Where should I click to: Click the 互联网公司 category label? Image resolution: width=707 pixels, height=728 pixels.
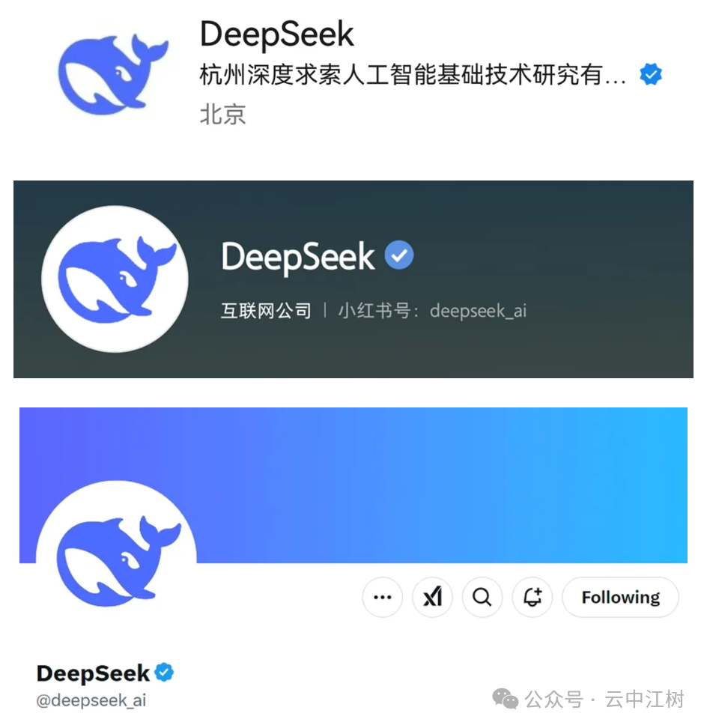pyautogui.click(x=266, y=311)
